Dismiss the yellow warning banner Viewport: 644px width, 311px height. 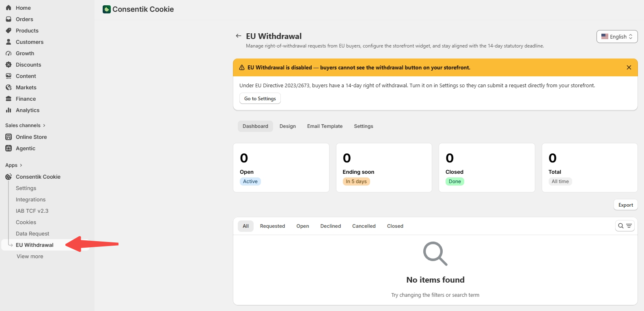pos(629,67)
